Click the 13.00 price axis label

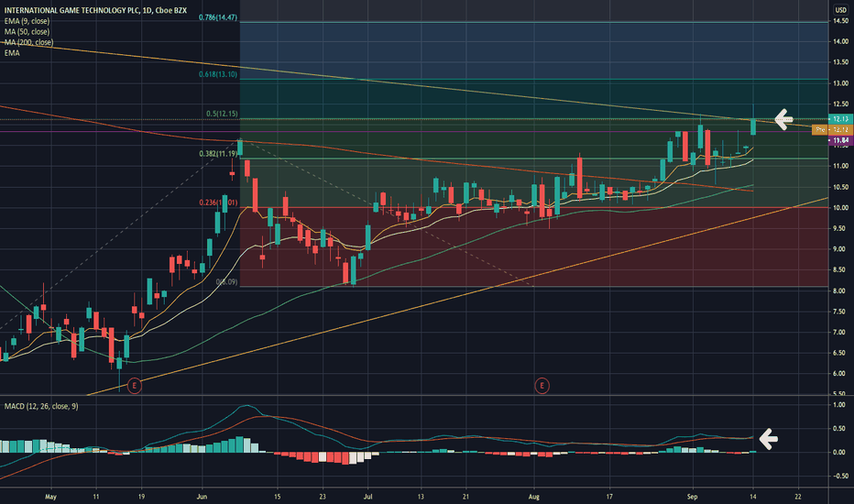click(x=840, y=83)
